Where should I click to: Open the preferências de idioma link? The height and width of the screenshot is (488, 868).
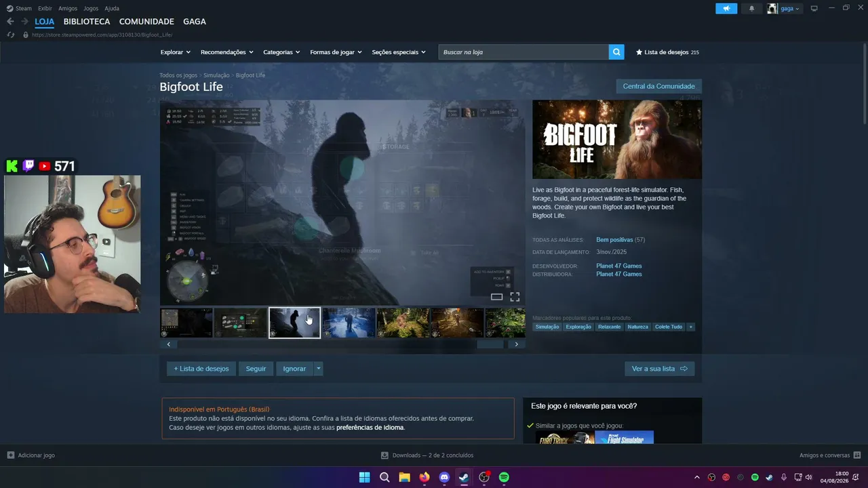(x=370, y=428)
